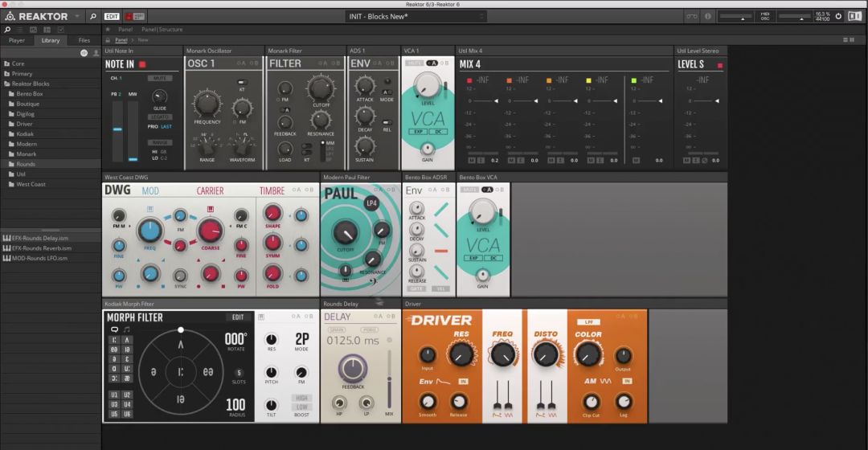The image size is (868, 450).
Task: Select the Panel view tab
Action: (125, 30)
